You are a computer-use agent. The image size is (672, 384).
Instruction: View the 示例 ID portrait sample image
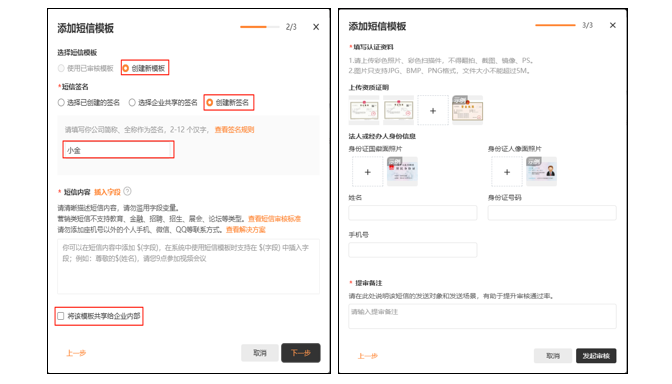[x=541, y=171]
